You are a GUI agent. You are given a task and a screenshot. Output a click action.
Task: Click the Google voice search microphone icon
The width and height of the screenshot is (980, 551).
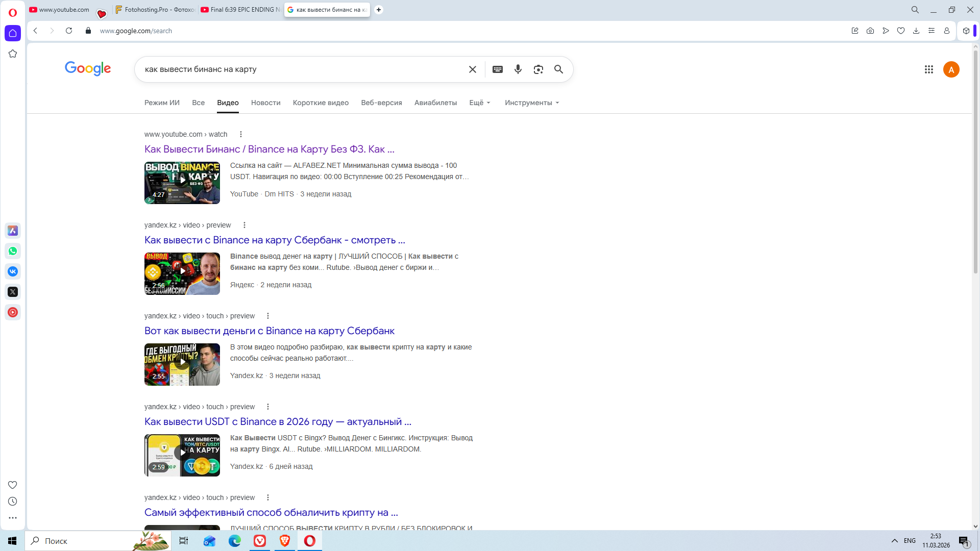(x=518, y=69)
